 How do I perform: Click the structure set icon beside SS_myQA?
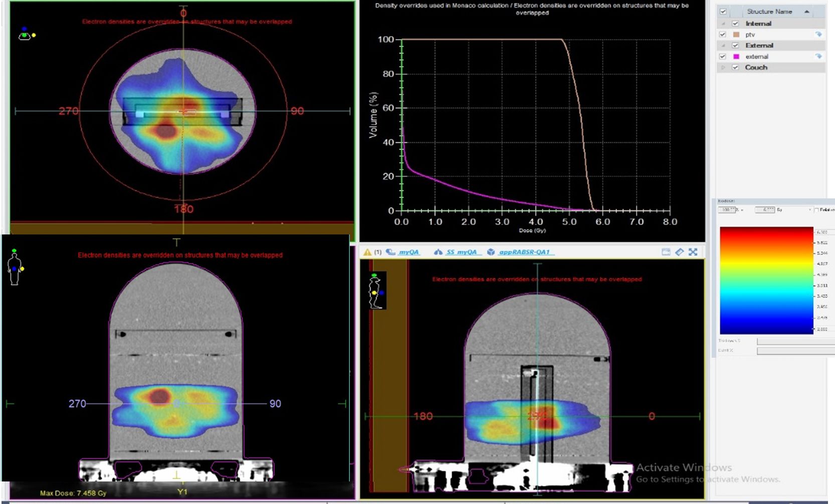pyautogui.click(x=438, y=252)
